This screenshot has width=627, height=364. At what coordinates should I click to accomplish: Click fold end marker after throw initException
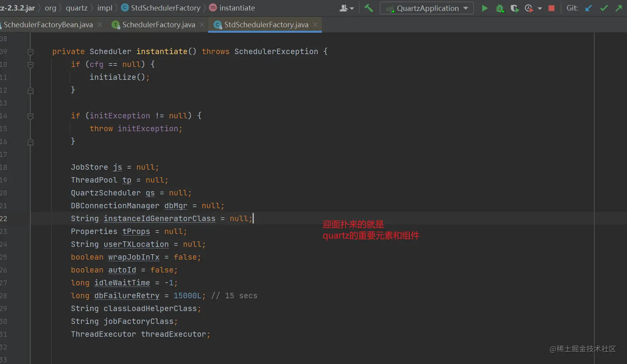pyautogui.click(x=30, y=142)
